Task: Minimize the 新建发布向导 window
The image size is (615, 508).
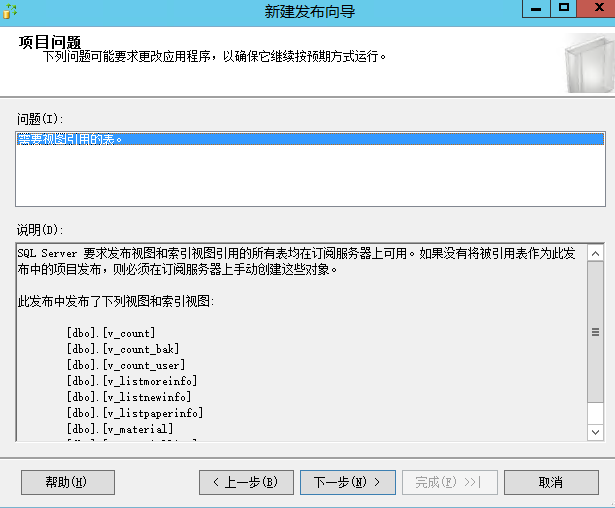Action: (x=536, y=8)
